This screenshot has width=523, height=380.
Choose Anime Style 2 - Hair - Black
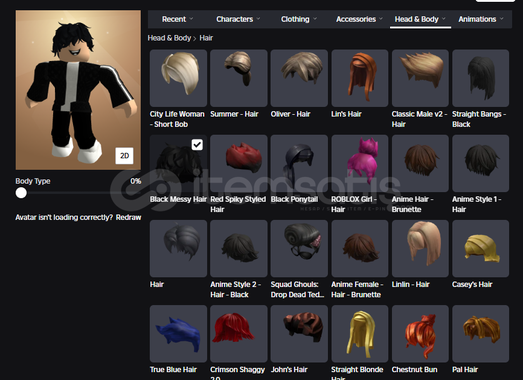tap(239, 248)
